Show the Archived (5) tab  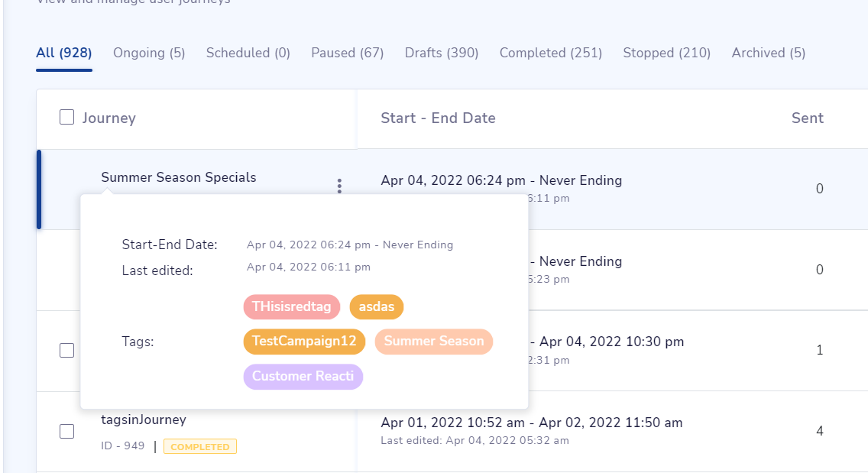click(769, 53)
